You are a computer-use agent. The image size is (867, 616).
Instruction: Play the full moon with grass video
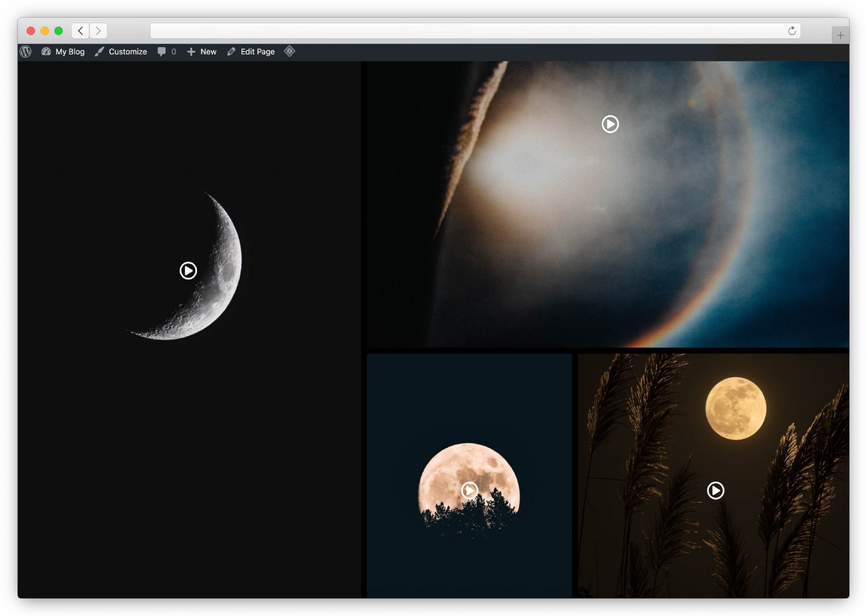[x=715, y=490]
